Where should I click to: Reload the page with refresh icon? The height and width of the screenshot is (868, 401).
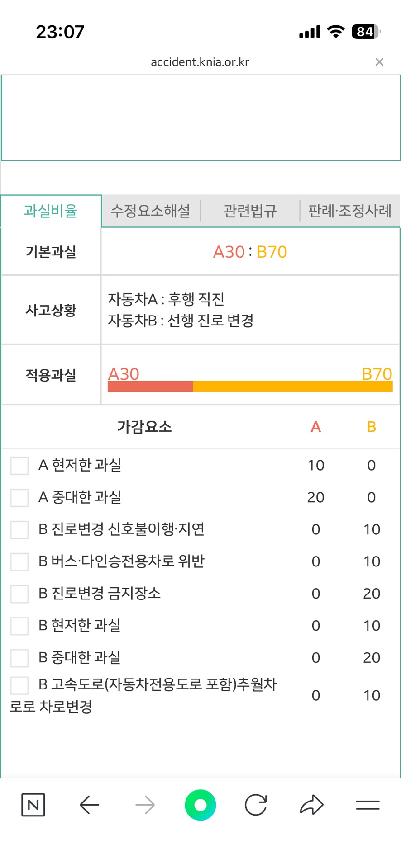click(256, 805)
